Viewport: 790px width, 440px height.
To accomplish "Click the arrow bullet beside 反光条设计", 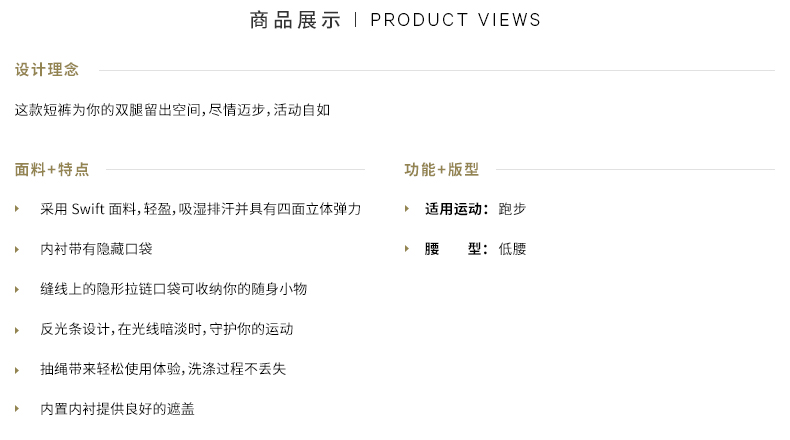I will (17, 330).
